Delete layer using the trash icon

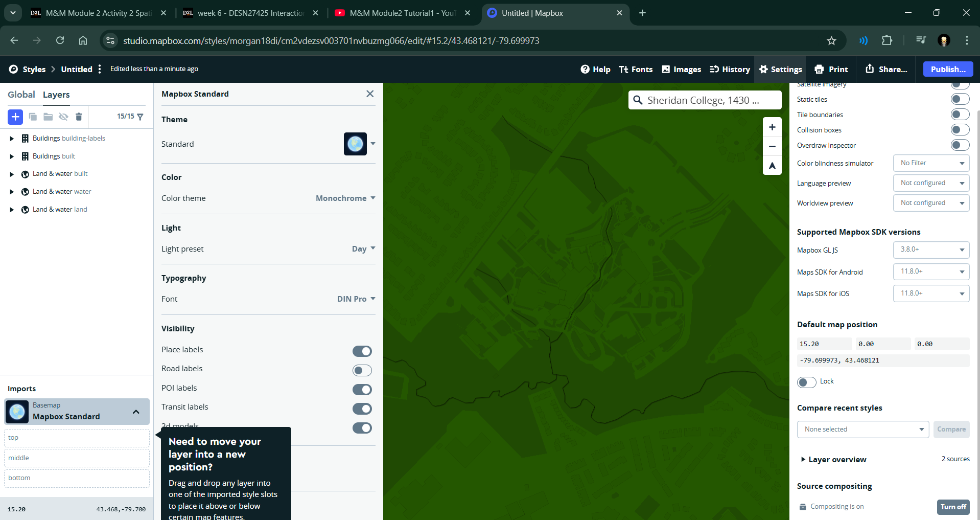point(79,117)
